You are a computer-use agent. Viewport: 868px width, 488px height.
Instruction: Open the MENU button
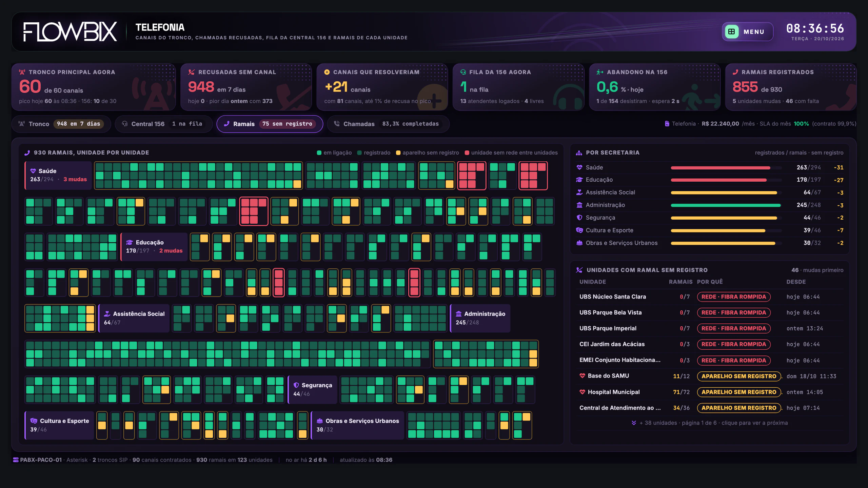(x=747, y=32)
